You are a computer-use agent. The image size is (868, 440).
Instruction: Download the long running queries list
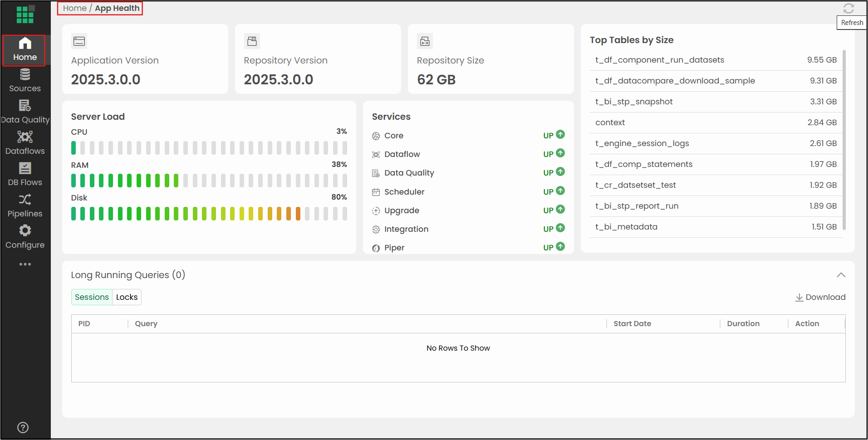click(820, 297)
